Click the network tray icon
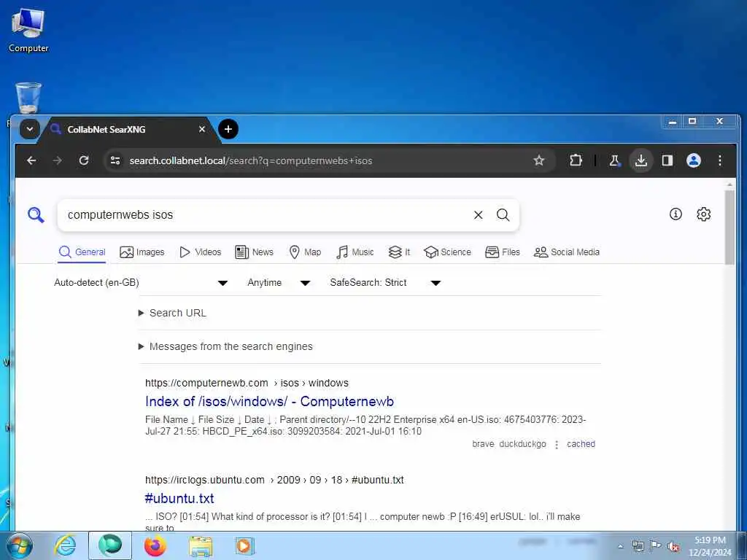The image size is (747, 560). [638, 546]
